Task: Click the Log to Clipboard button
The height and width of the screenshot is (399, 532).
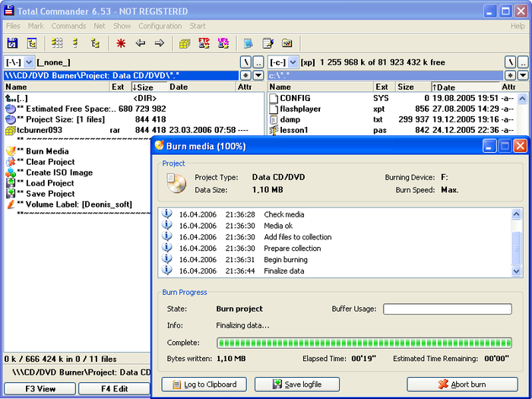Action: pyautogui.click(x=204, y=385)
